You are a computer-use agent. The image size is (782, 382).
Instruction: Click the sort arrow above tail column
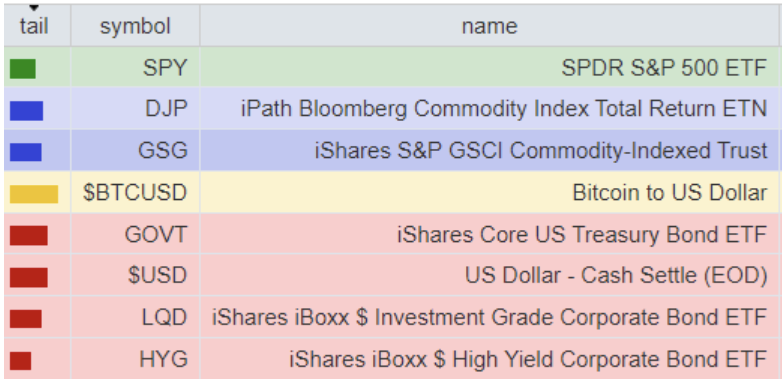34,8
